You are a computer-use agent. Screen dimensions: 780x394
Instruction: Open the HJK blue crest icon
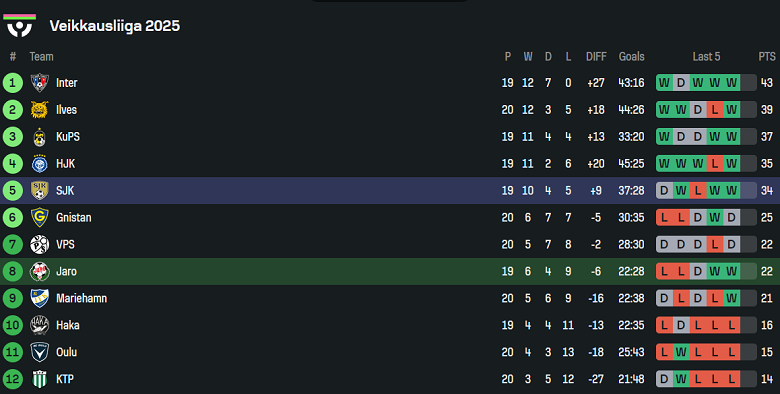[x=39, y=163]
